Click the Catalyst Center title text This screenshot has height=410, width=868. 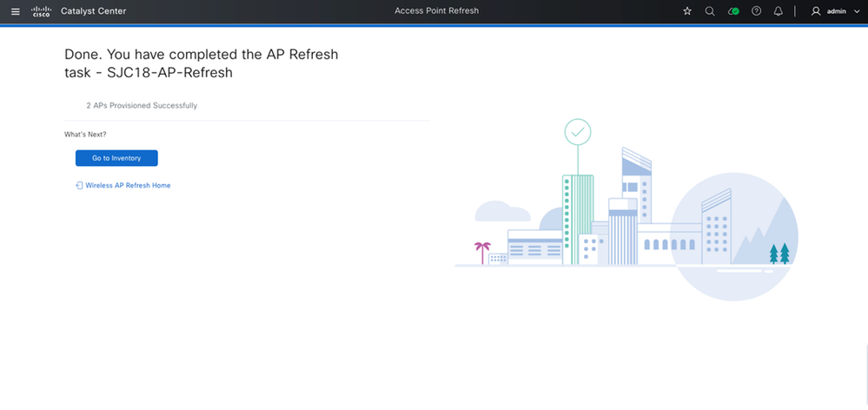[x=93, y=11]
